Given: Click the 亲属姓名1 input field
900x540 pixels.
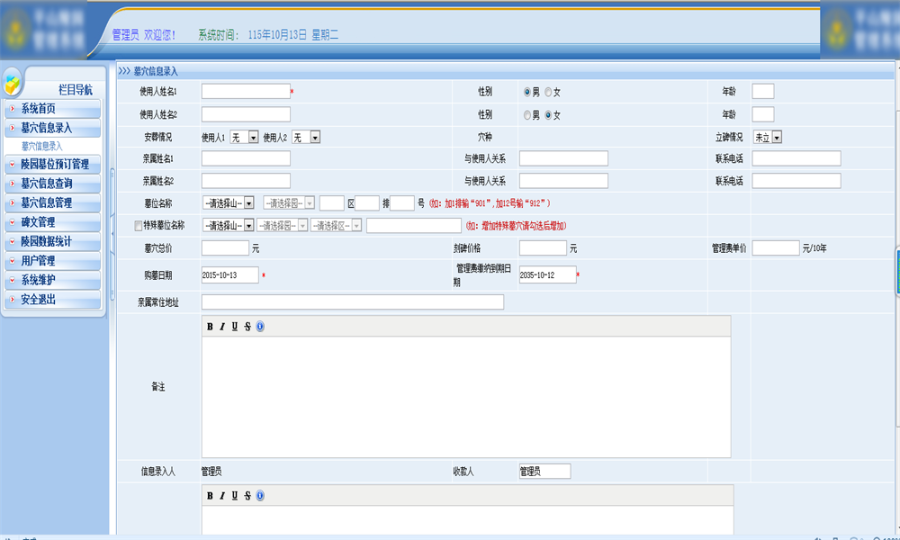Looking at the screenshot, I should tap(246, 158).
